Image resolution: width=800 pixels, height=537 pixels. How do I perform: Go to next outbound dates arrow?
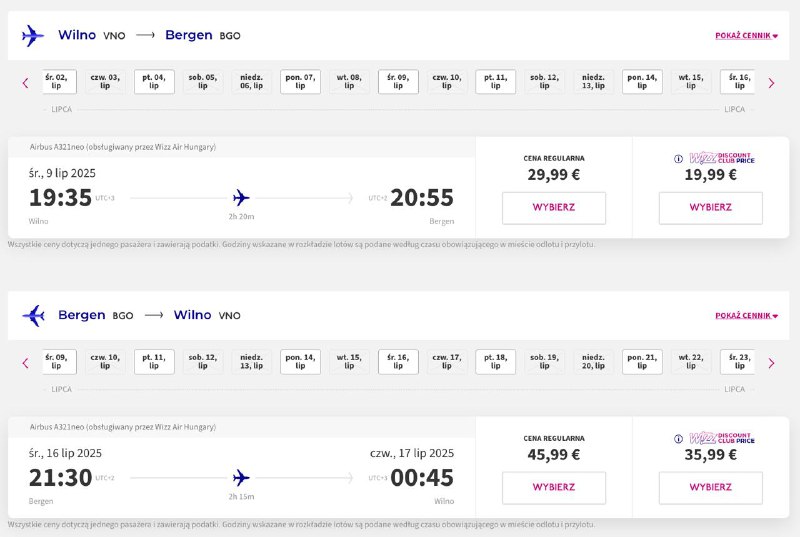click(771, 83)
